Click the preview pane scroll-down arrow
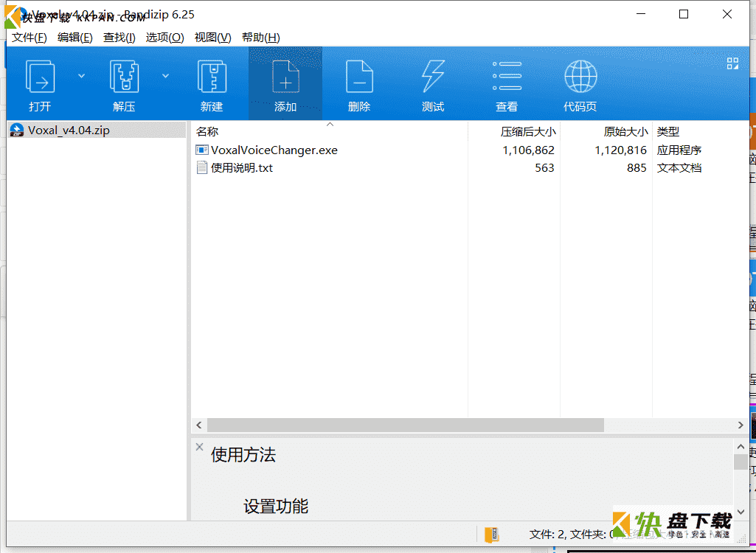The height and width of the screenshot is (553, 756). click(x=741, y=512)
